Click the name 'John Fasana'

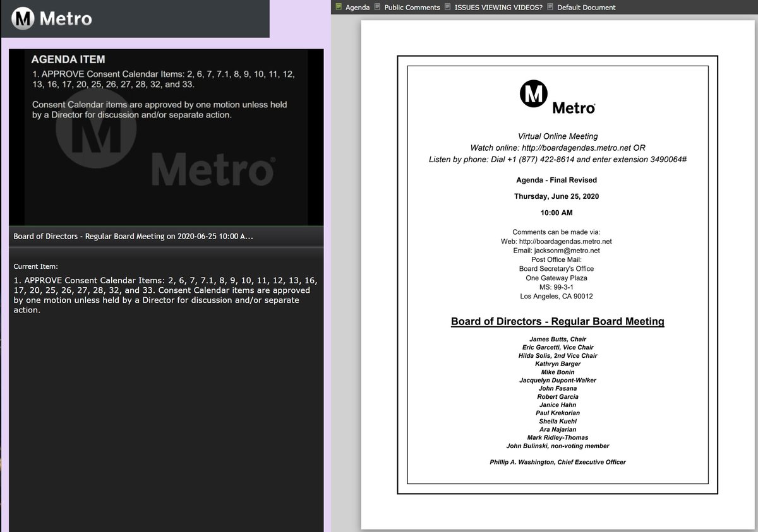(x=558, y=388)
